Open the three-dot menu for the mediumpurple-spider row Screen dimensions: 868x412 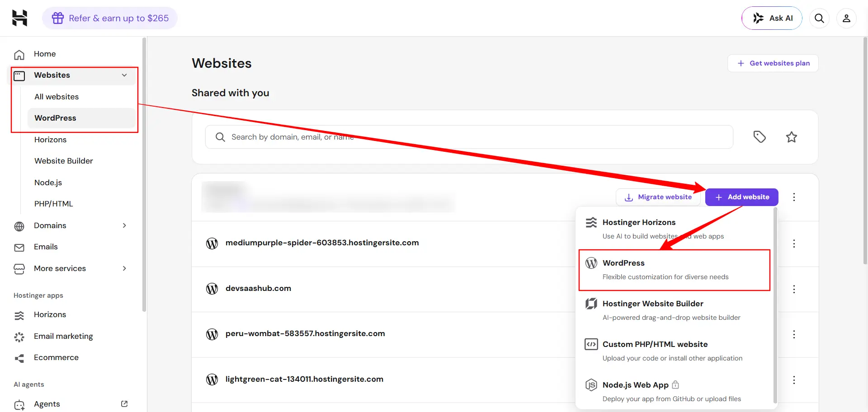[x=794, y=243]
